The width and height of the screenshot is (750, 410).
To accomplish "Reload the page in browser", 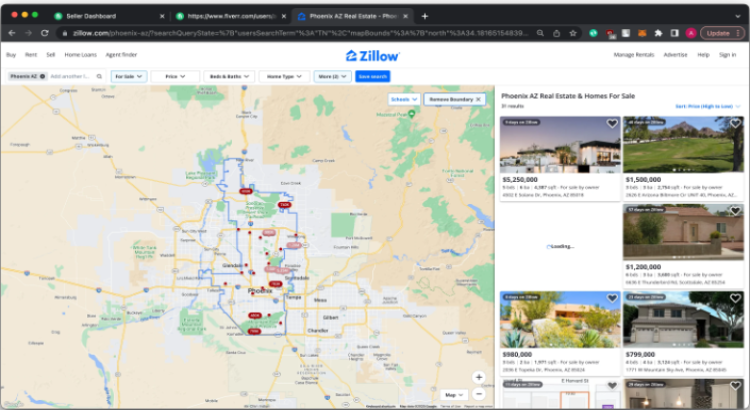I will (x=44, y=33).
